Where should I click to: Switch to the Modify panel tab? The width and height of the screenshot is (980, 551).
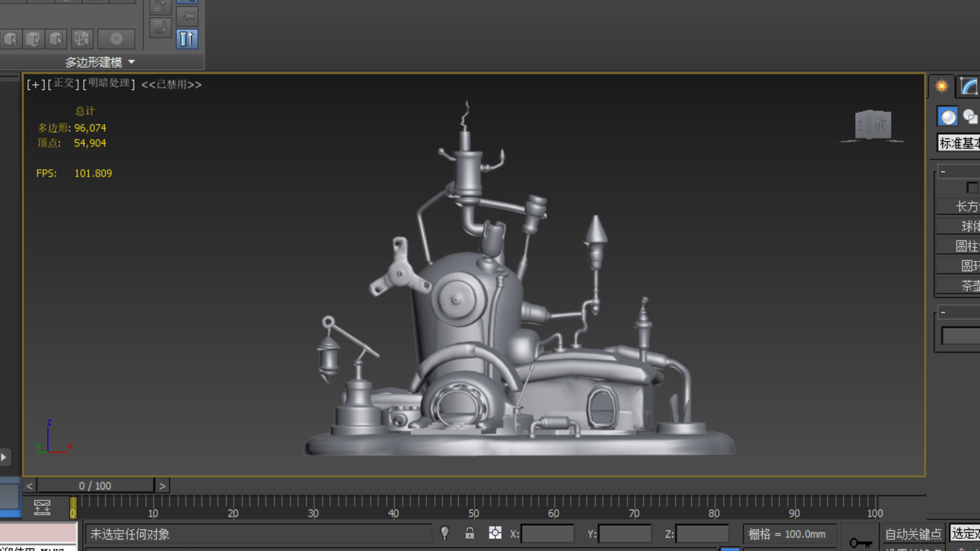969,87
